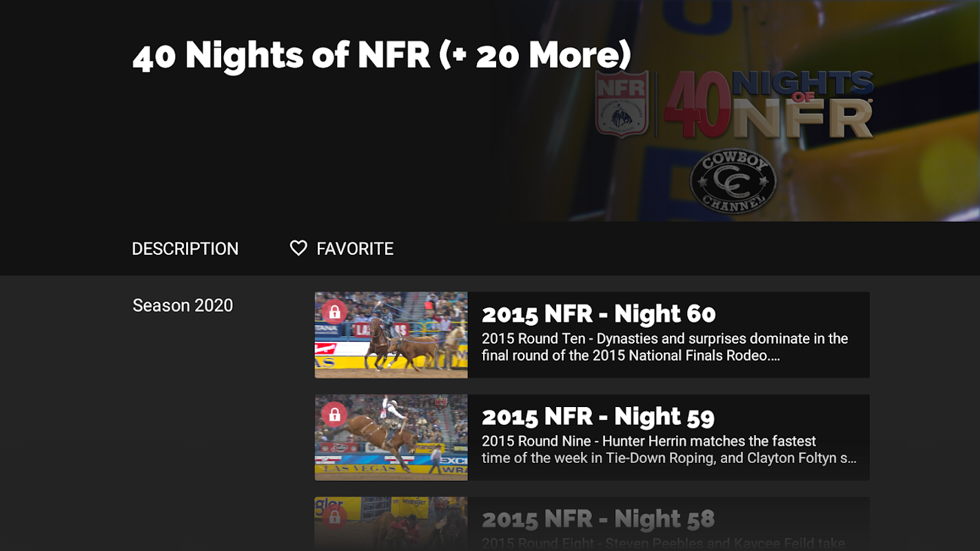Click the 40 Nights of NFR heading
The width and height of the screenshot is (980, 551).
381,55
